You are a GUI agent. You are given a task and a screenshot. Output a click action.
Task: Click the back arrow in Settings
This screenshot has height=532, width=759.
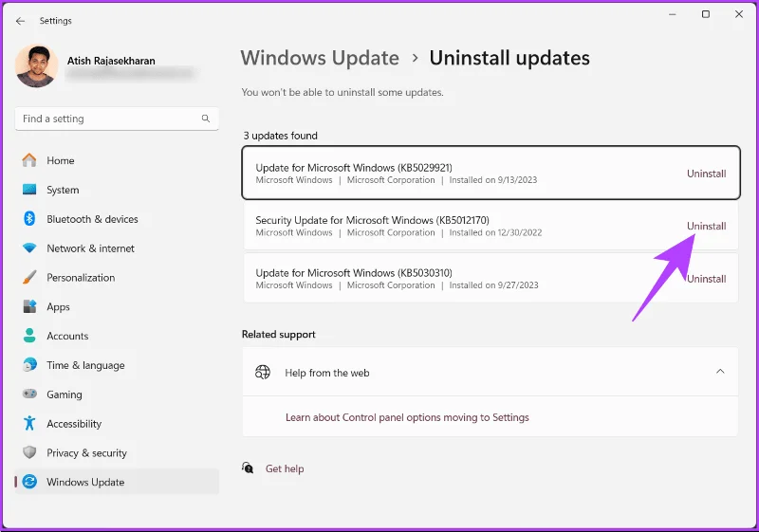pos(20,21)
